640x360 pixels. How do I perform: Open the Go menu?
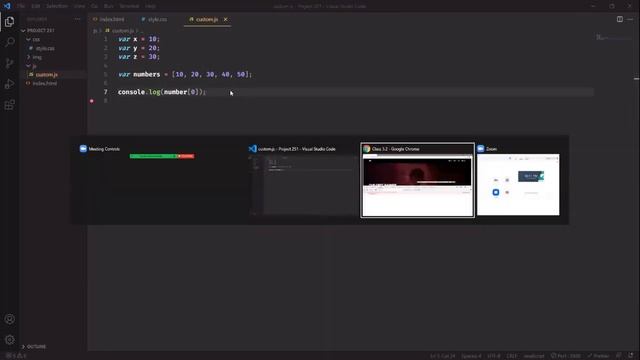tap(94, 6)
